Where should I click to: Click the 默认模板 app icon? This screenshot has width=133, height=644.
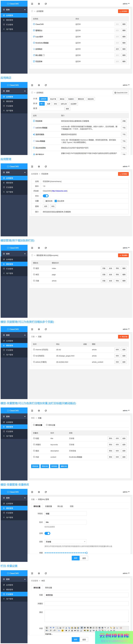coord(34,55)
